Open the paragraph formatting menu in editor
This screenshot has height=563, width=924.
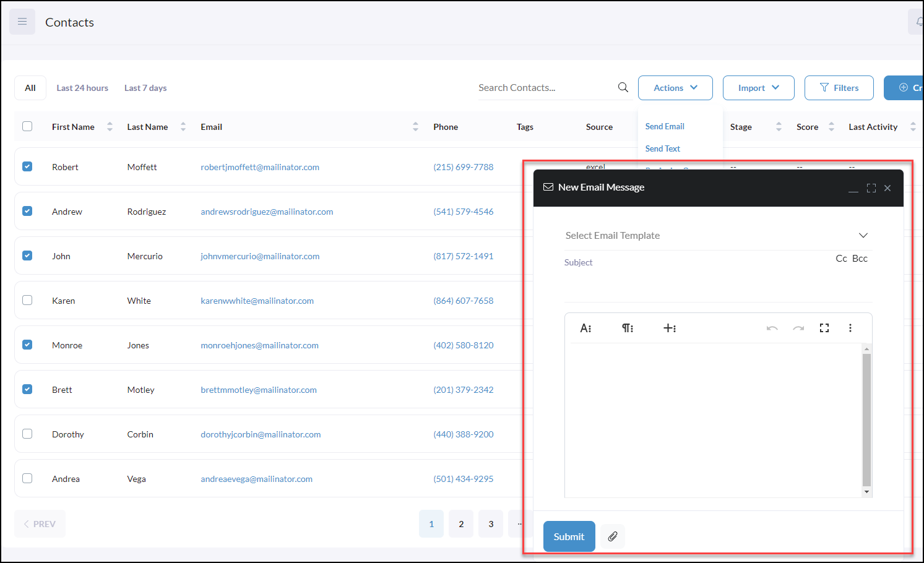click(628, 328)
